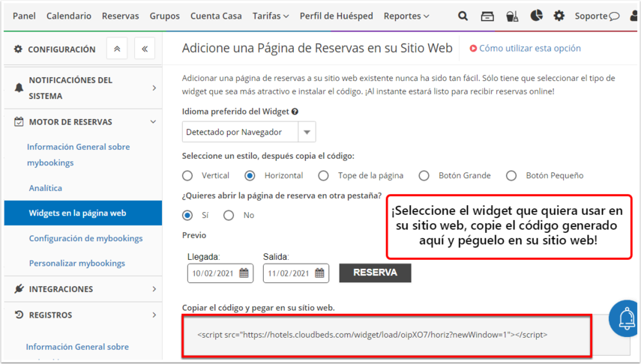The image size is (641, 364).
Task: Open the Analítica sidebar link
Action: (46, 188)
